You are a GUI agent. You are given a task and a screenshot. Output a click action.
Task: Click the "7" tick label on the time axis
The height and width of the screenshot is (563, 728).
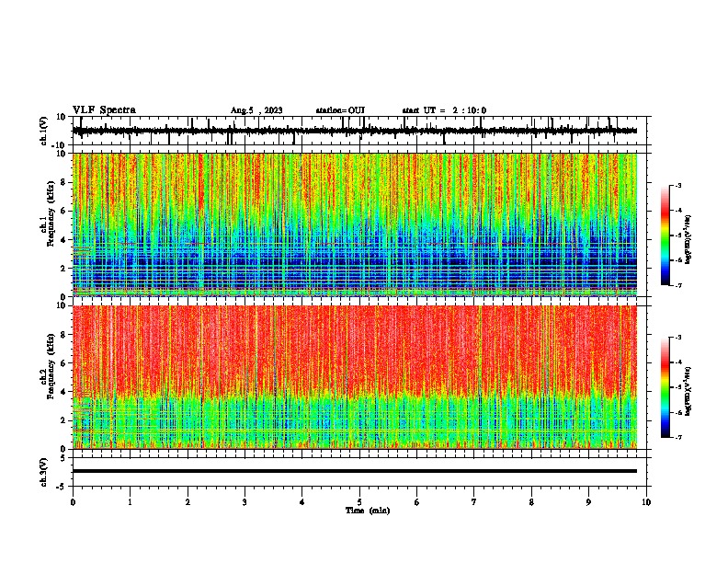coord(474,502)
